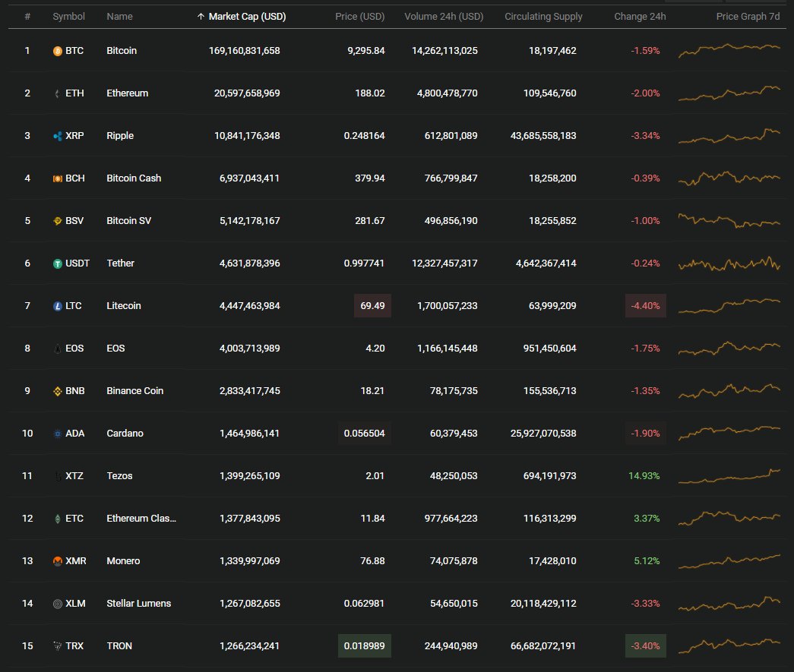Open the Tether name link

[x=120, y=263]
